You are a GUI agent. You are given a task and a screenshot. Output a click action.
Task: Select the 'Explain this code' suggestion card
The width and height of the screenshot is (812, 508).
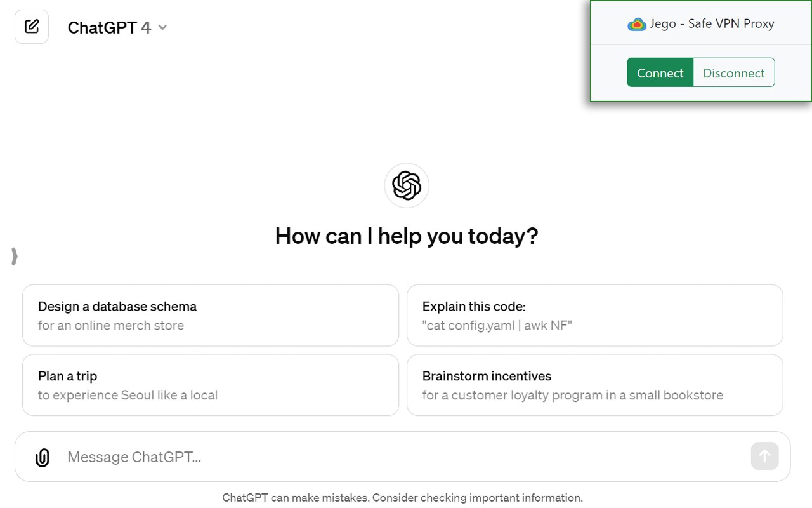(594, 316)
